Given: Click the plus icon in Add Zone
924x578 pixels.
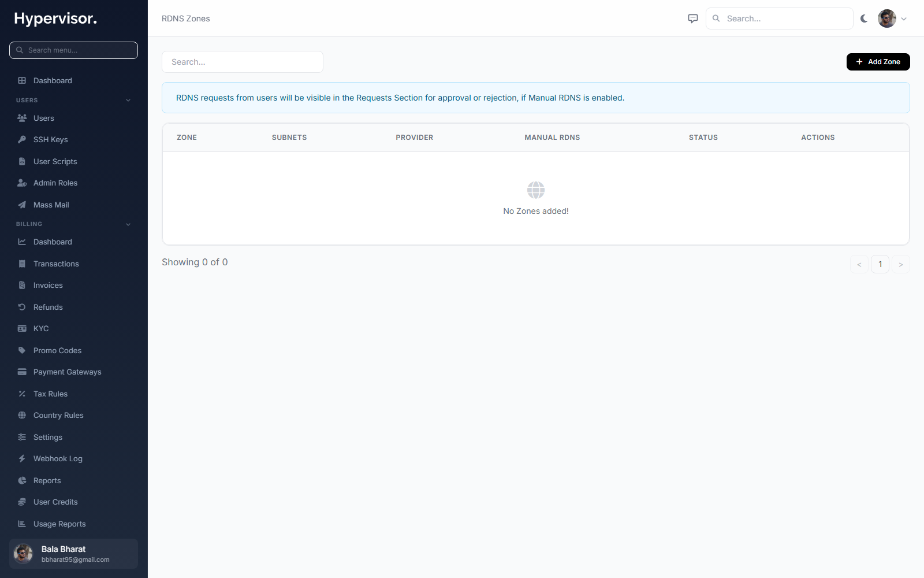Looking at the screenshot, I should tap(859, 62).
